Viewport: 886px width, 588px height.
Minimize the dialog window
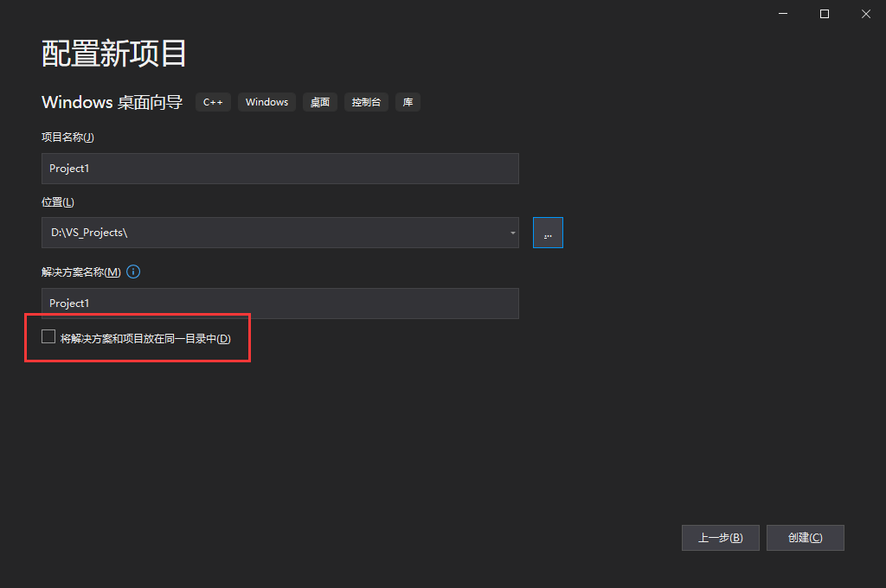[783, 14]
